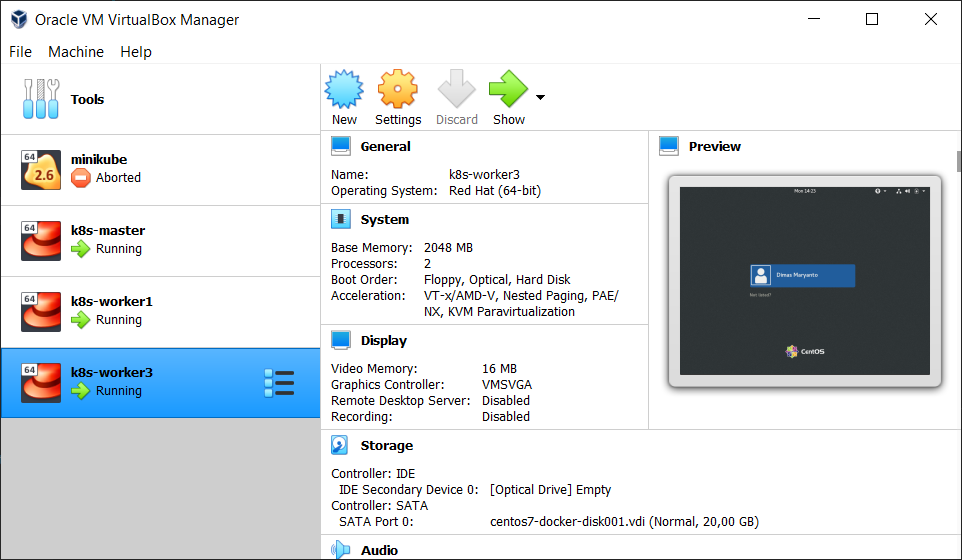Click the Discard arrow icon
Image resolution: width=962 pixels, height=560 pixels.
[456, 89]
